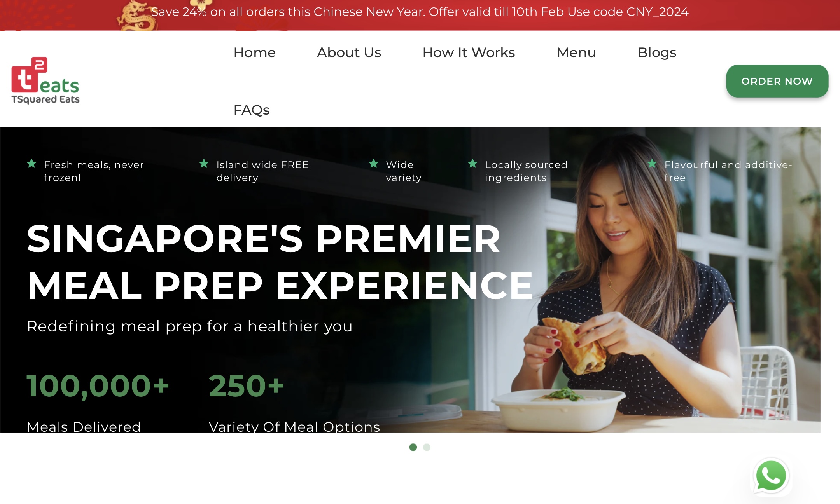Click the Chinese New Year promo banner text
Viewport: 840px width, 504px height.
(x=420, y=12)
